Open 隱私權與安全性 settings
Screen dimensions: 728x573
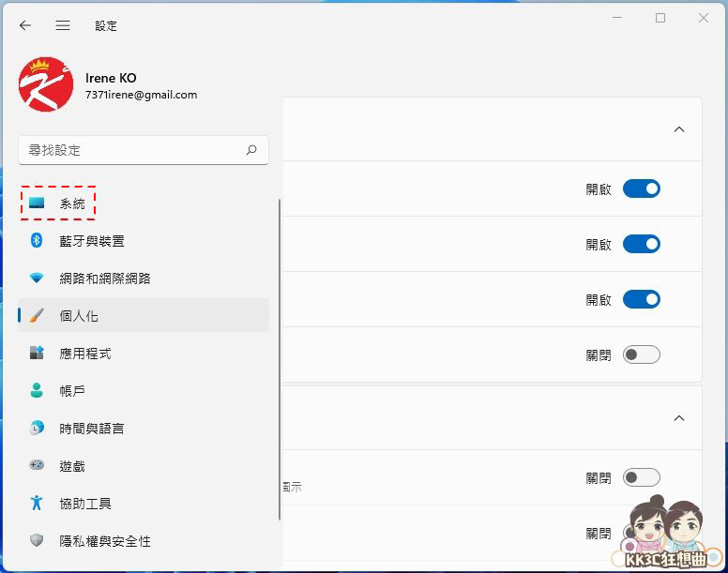click(144, 541)
